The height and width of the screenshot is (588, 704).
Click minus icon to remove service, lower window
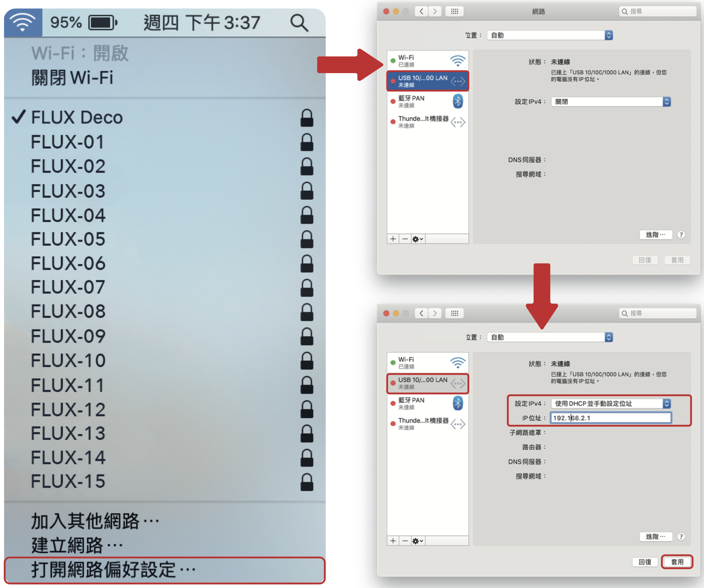405,541
